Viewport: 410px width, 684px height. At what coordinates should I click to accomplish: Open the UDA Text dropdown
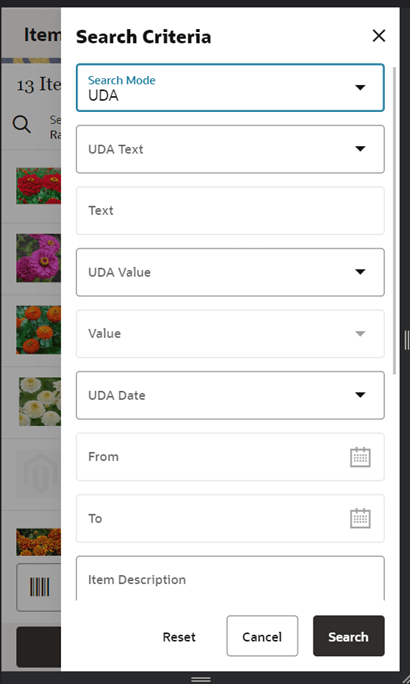[x=230, y=149]
